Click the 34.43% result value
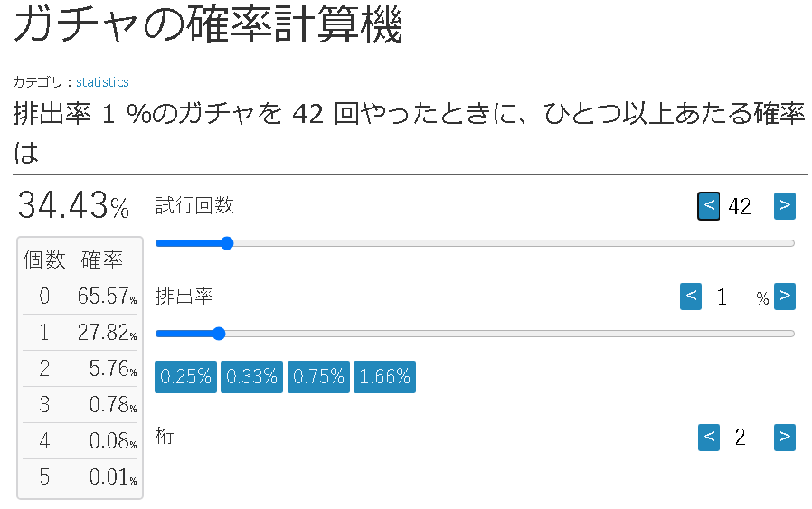This screenshot has height=509, width=812. coord(73,206)
